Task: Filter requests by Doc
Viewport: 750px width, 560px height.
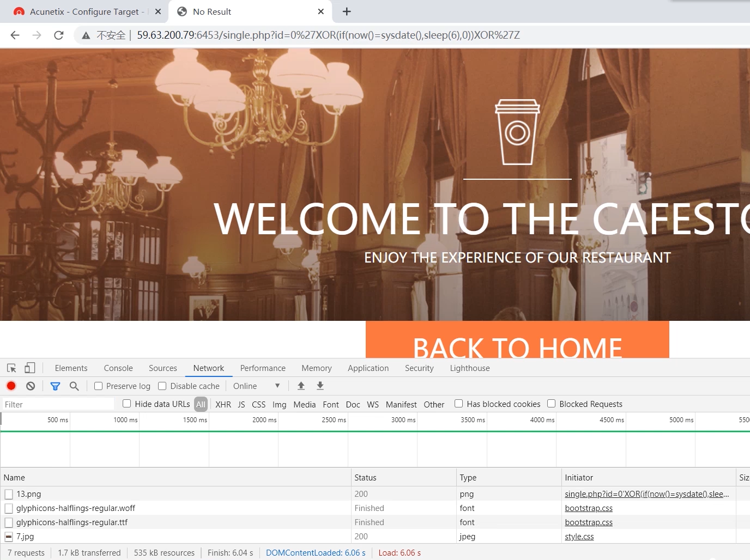Action: coord(353,404)
